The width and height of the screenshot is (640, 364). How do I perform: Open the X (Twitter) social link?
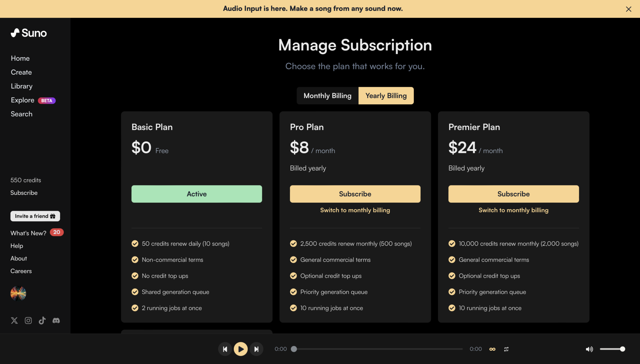tap(14, 321)
